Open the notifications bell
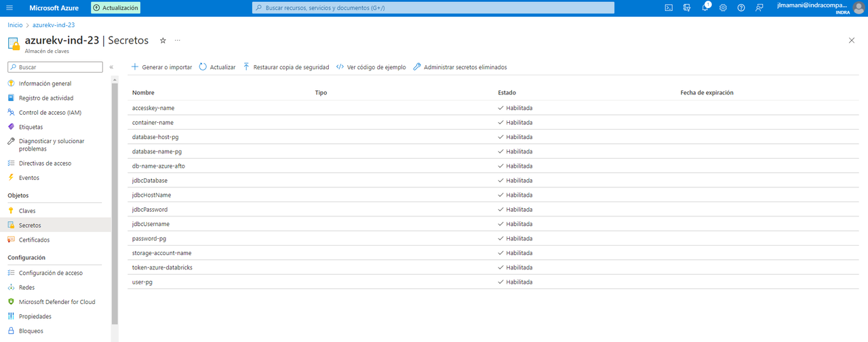The height and width of the screenshot is (342, 868). 705,7
